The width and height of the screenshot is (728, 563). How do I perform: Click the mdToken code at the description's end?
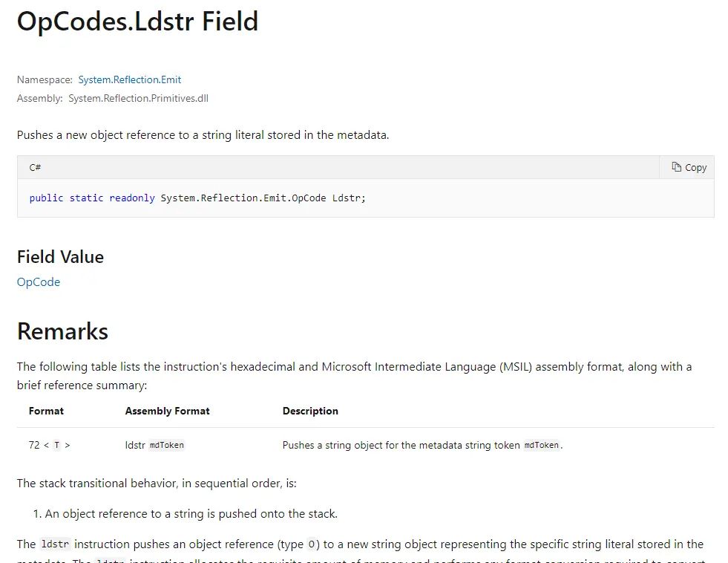542,446
